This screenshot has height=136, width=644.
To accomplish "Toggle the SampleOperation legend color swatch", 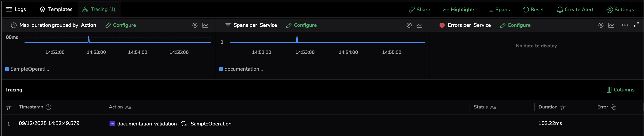I will (x=7, y=69).
